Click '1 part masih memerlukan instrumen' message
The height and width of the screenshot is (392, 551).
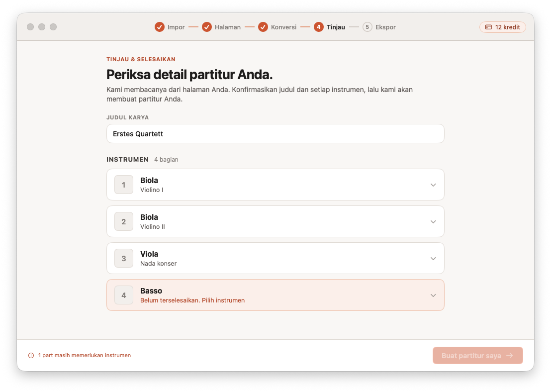(x=85, y=356)
